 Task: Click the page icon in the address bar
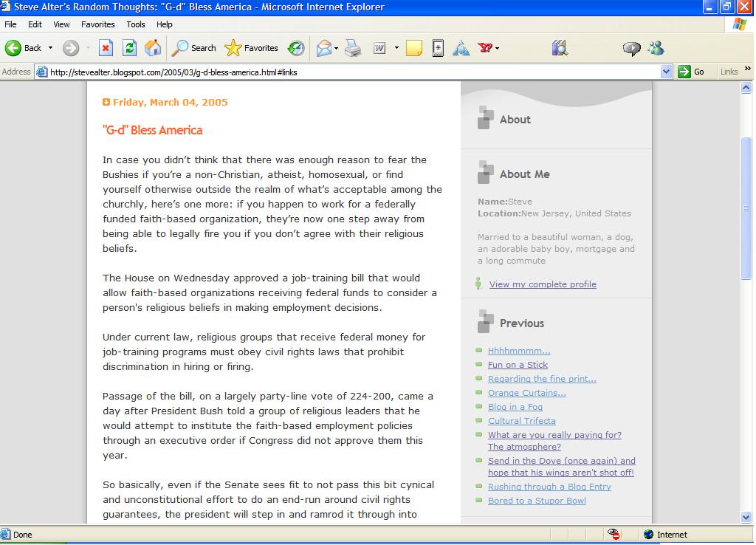coord(42,72)
